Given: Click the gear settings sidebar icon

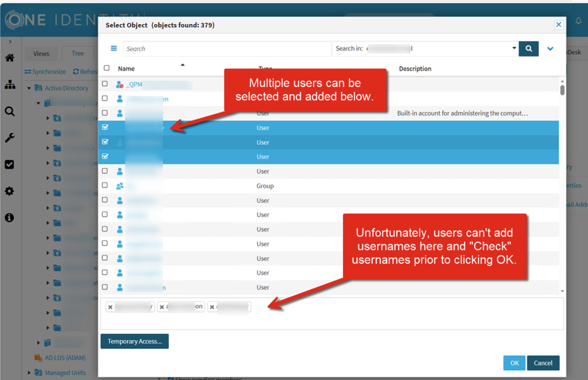Looking at the screenshot, I should 9,191.
